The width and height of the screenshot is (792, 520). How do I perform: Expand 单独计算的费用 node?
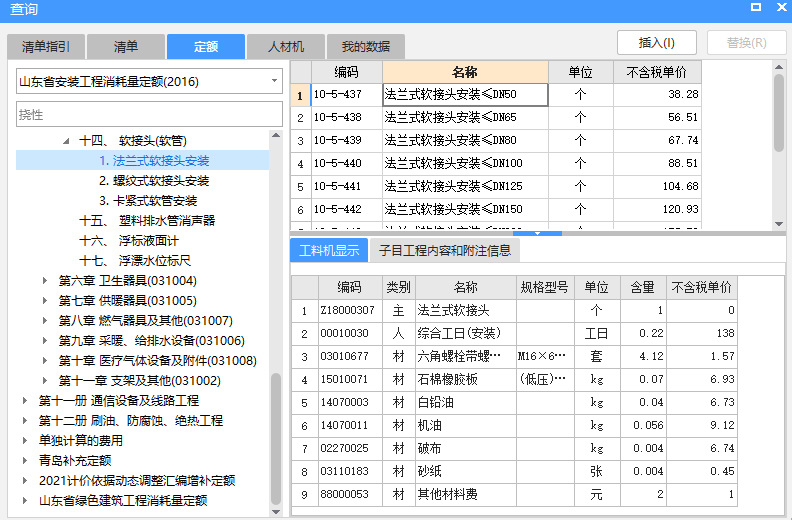coord(25,441)
